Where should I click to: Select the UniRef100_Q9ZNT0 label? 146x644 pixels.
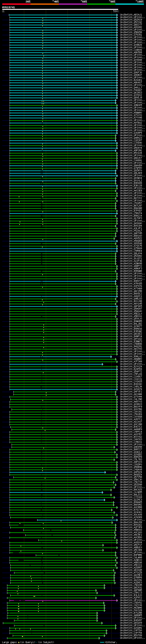[x=131, y=170]
